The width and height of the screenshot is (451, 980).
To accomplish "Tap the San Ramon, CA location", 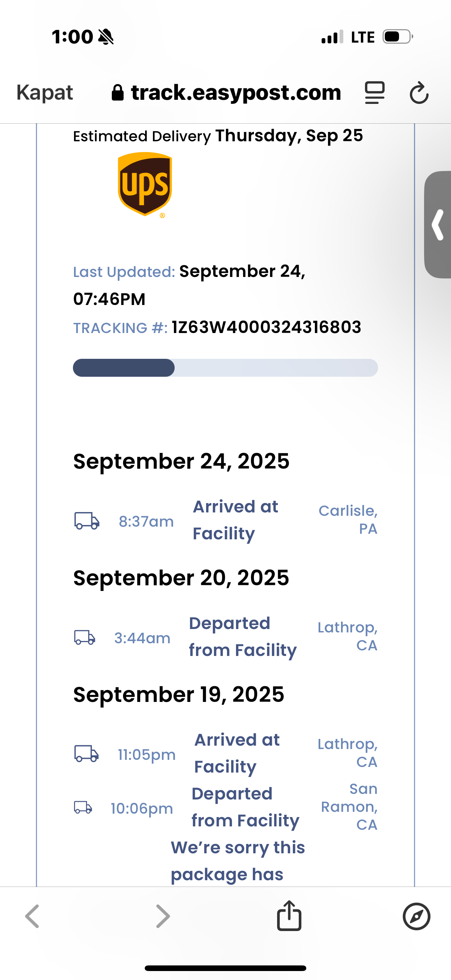I will pyautogui.click(x=349, y=807).
